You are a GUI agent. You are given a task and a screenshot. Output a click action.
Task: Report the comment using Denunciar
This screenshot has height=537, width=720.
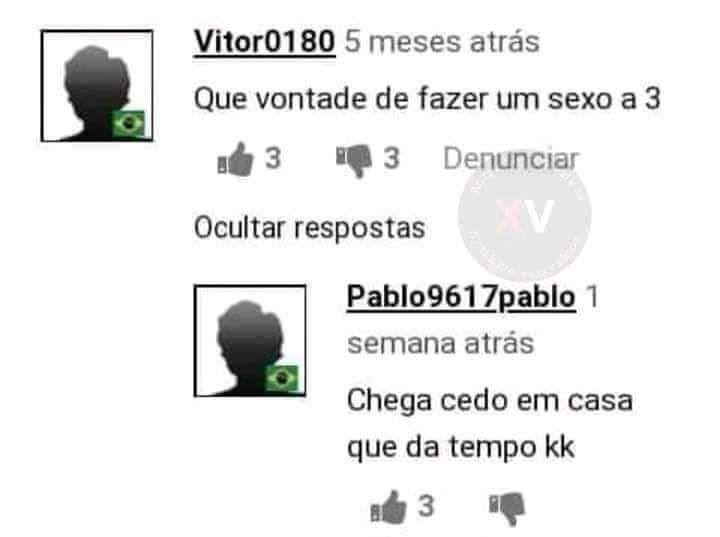click(510, 159)
